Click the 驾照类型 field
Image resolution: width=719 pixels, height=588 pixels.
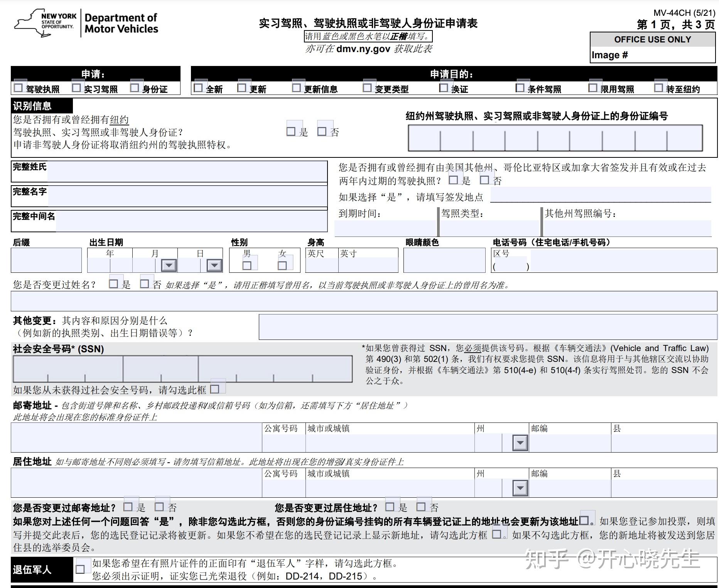[489, 228]
